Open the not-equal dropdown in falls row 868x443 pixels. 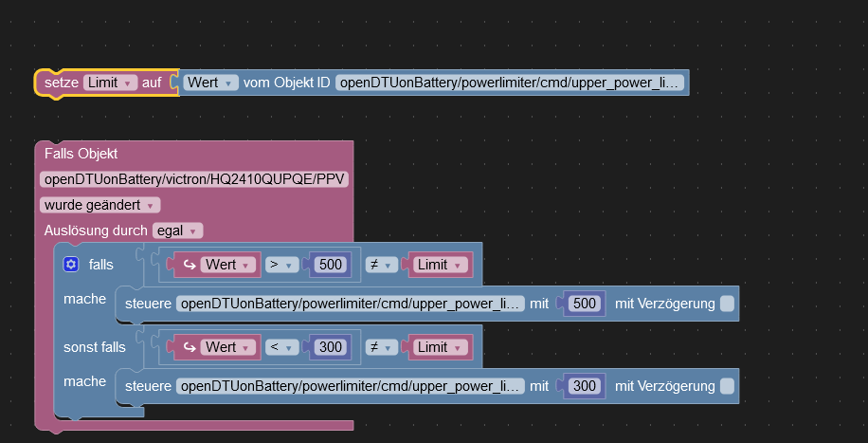pos(382,265)
